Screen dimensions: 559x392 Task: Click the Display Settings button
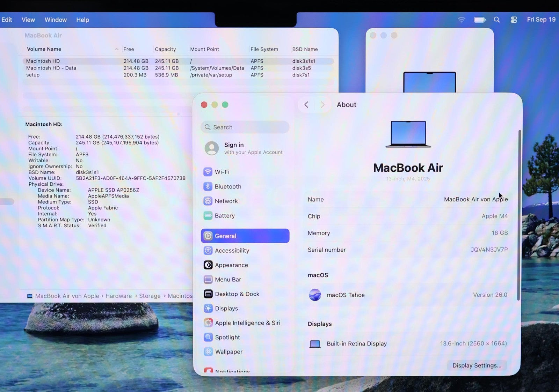click(477, 365)
